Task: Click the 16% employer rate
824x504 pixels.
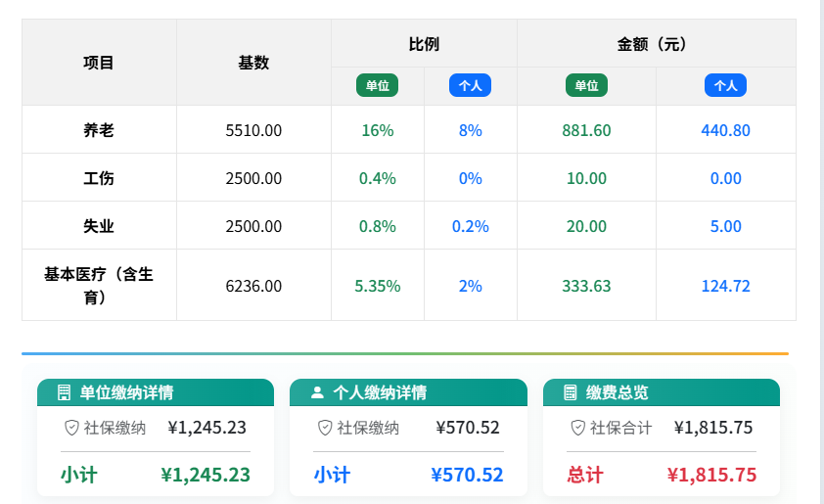Action: point(378,130)
